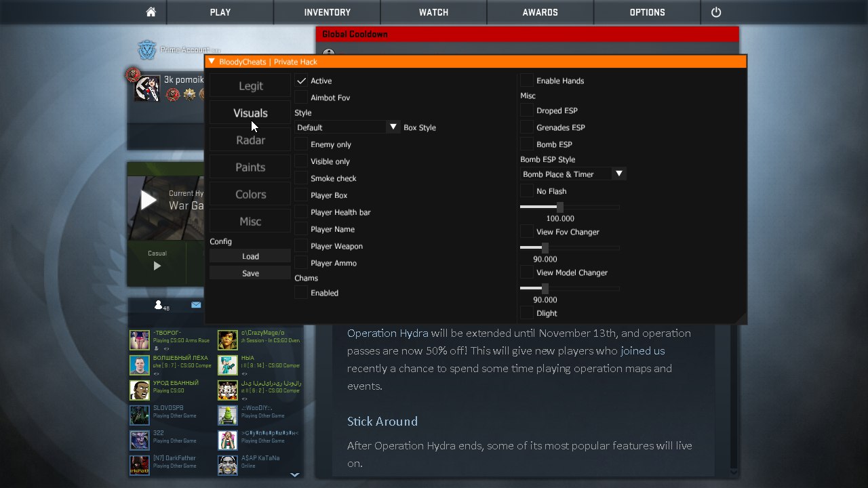868x488 pixels.
Task: Switch to the Radar tab
Action: pyautogui.click(x=250, y=140)
